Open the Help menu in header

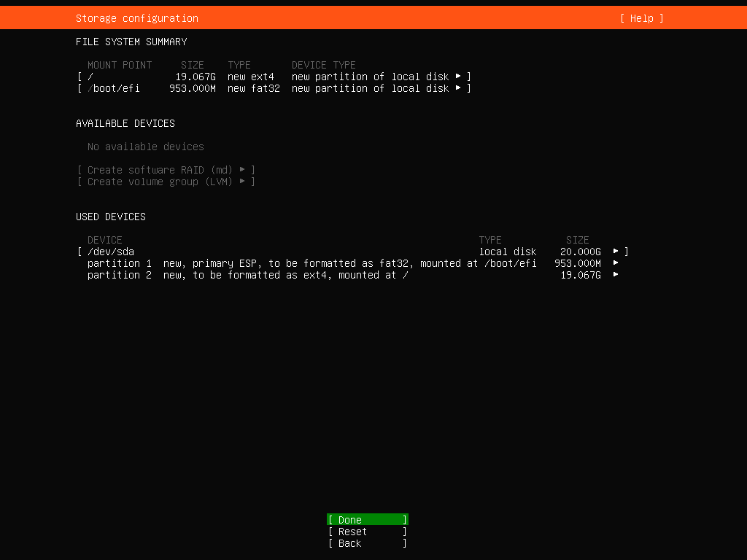(x=641, y=18)
